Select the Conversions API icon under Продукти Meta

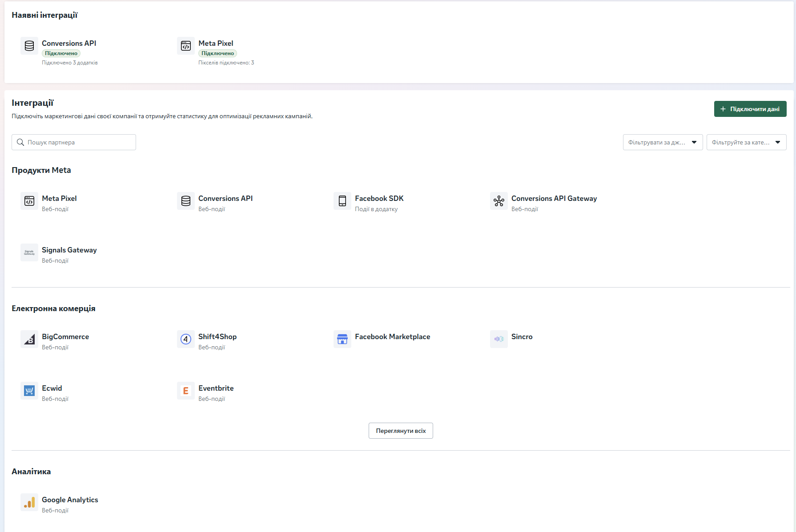click(186, 201)
